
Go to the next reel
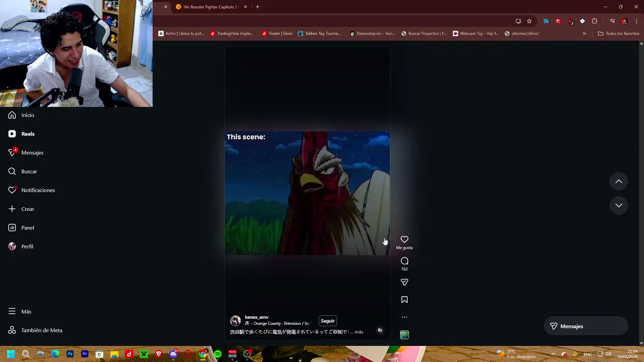click(619, 205)
